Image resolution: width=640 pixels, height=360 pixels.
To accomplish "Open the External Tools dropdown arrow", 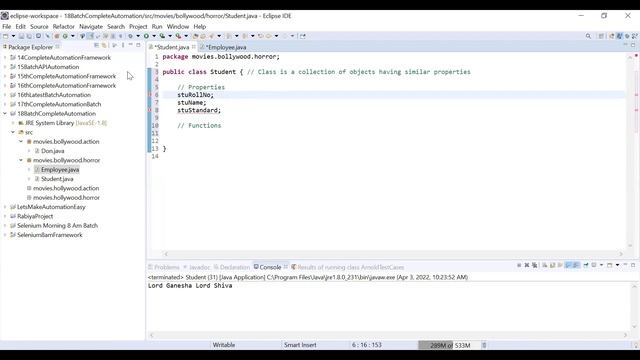I will (x=186, y=36).
